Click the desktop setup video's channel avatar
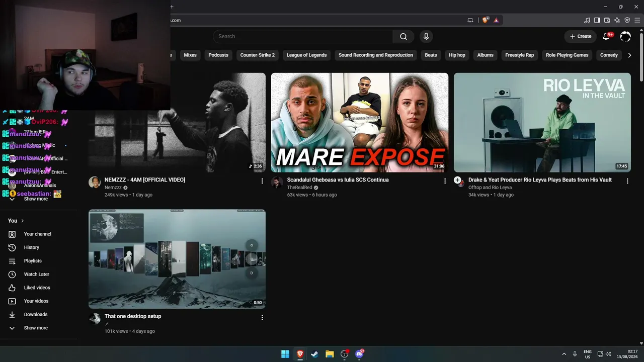The height and width of the screenshot is (362, 644). (95, 319)
